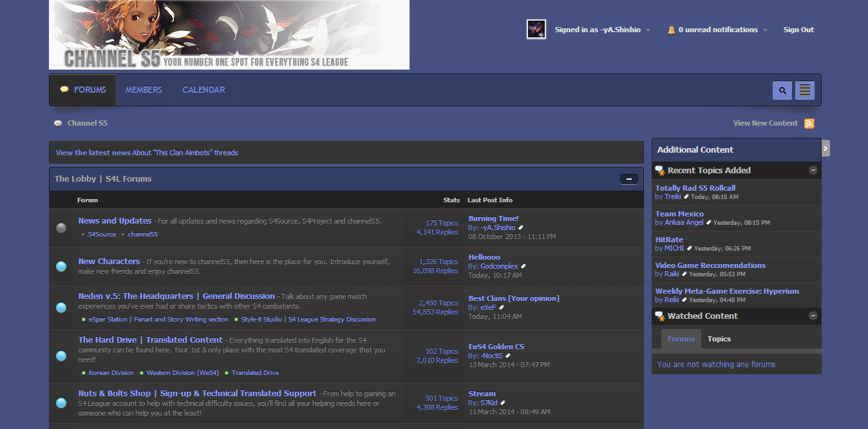
Task: Click the orange RSS feed icon
Action: tap(809, 124)
